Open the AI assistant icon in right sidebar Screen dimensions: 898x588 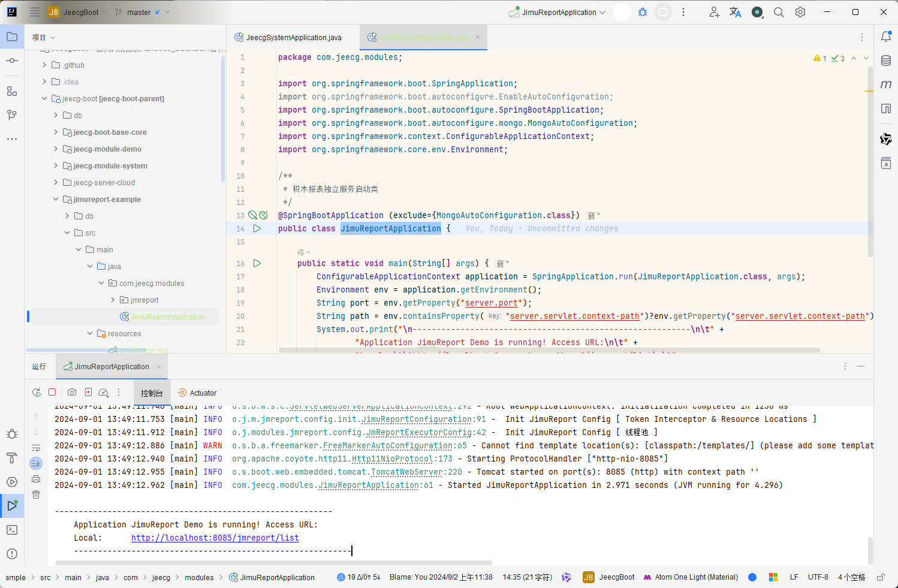(886, 139)
